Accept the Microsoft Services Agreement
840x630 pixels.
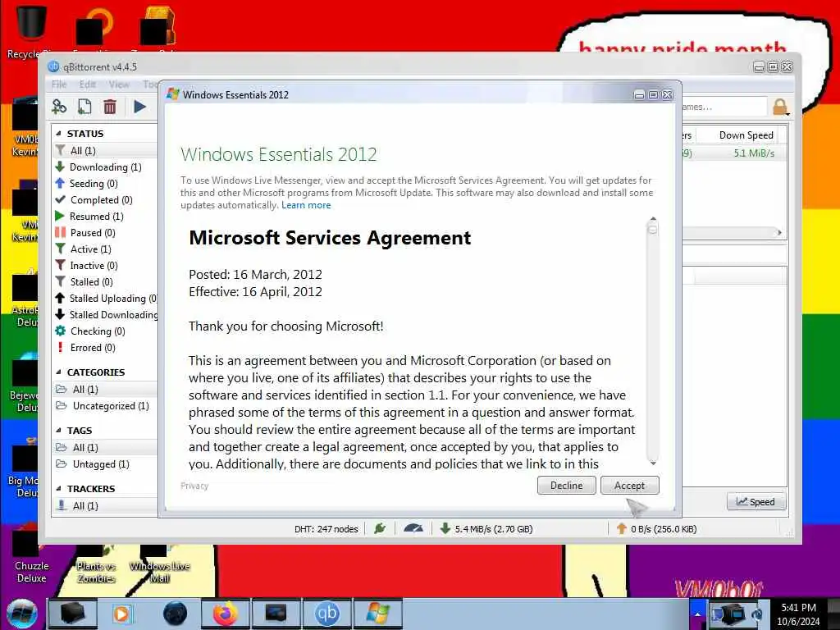tap(629, 486)
